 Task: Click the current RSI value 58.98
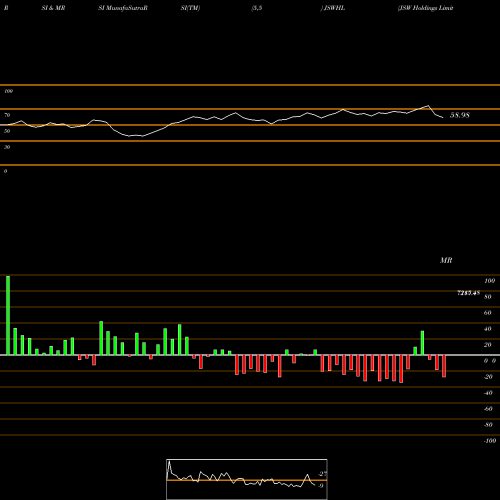click(460, 115)
